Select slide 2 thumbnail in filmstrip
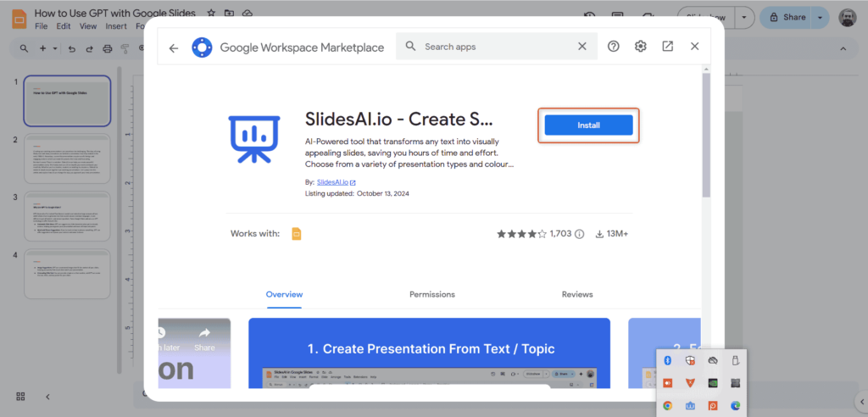The width and height of the screenshot is (868, 417). (67, 158)
